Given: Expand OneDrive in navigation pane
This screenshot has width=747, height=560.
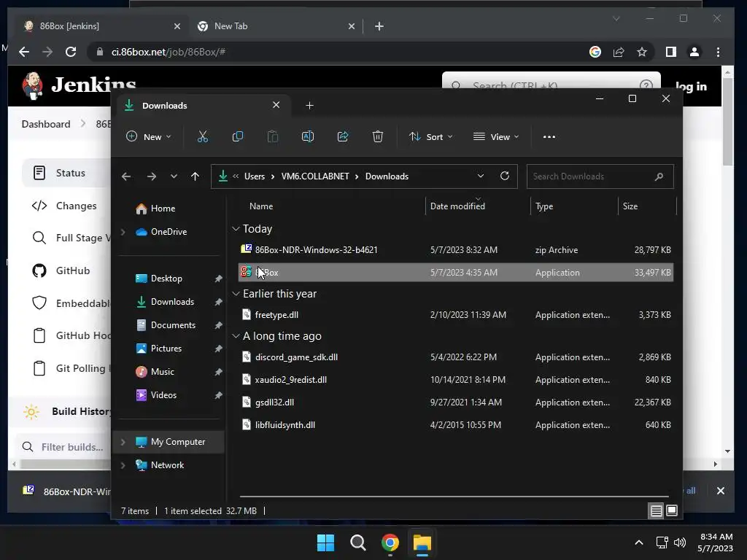Looking at the screenshot, I should click(x=123, y=232).
